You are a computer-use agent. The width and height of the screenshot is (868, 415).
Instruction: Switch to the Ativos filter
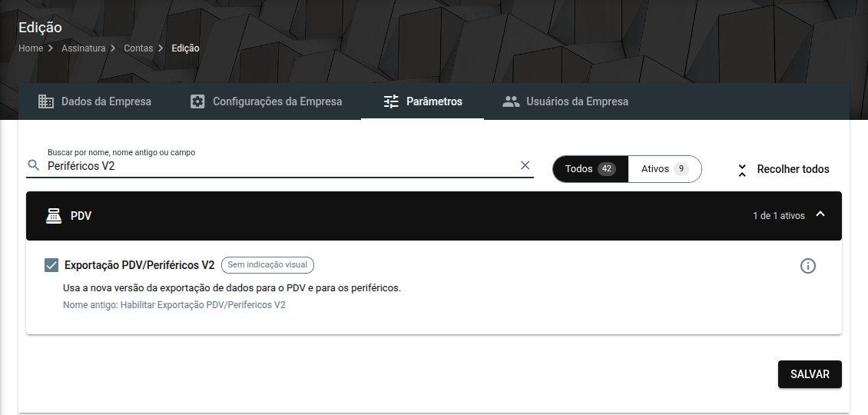tap(665, 169)
